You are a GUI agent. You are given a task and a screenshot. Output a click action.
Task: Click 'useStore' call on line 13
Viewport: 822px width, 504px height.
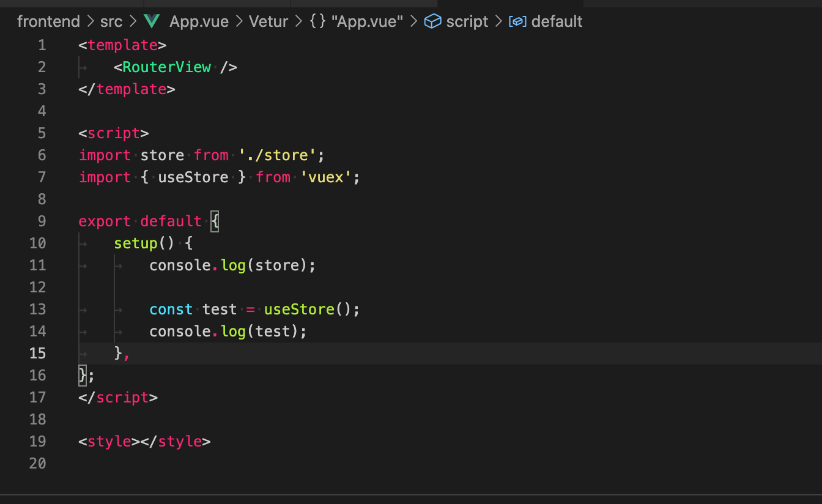click(300, 309)
